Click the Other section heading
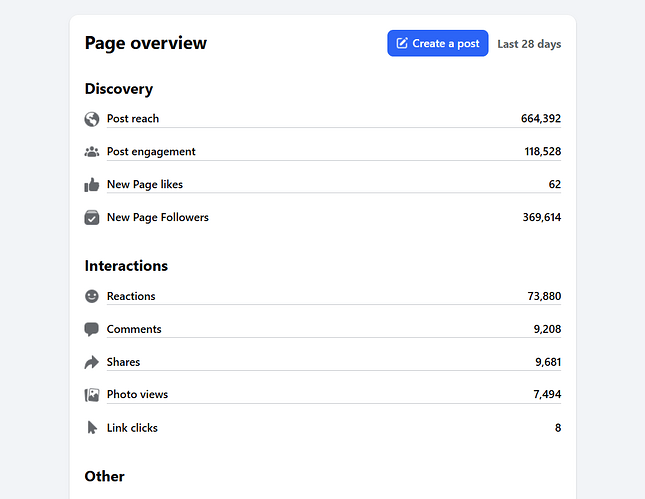Viewport: 645px width, 499px height. [x=105, y=476]
